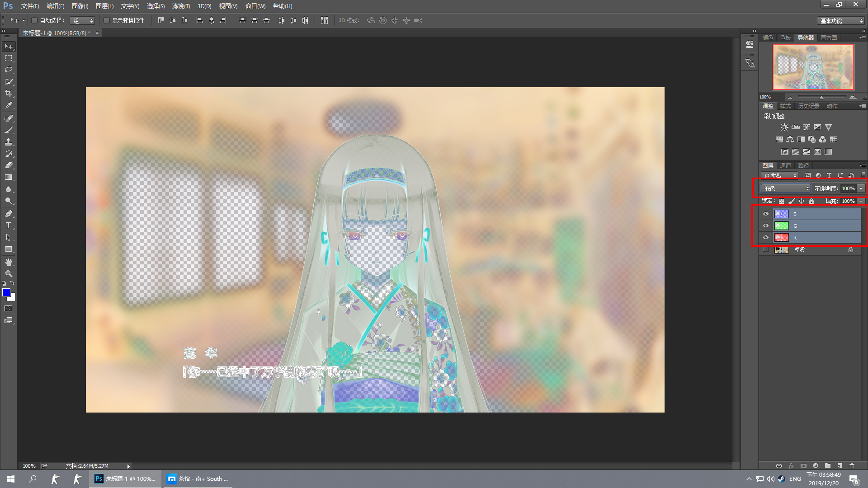
Task: Switch to the 通道 tab
Action: (785, 166)
